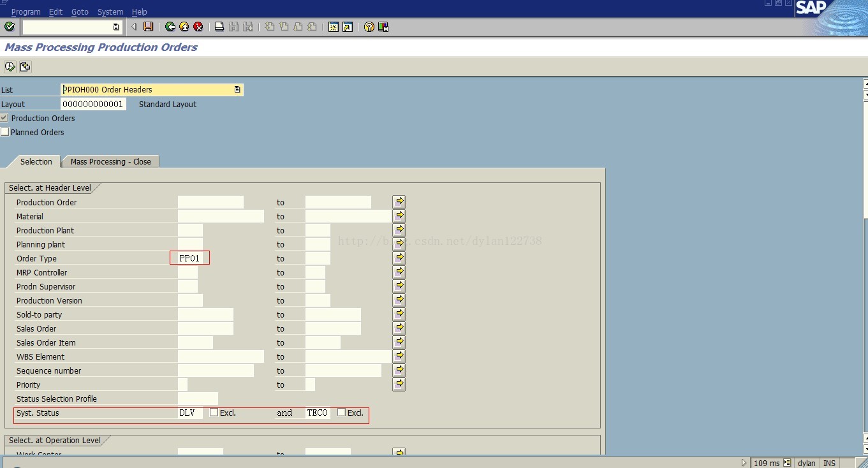This screenshot has height=468, width=868.
Task: Click the 109 ms response time text
Action: point(767,463)
